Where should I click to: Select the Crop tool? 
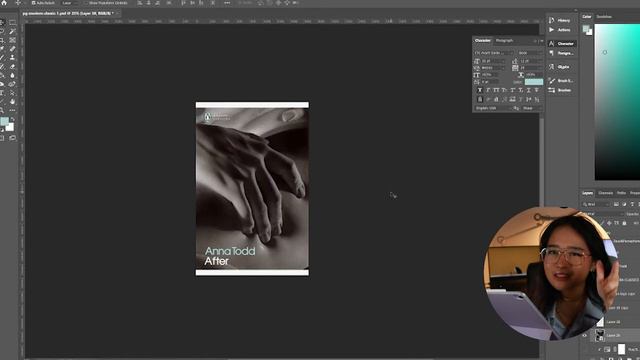click(x=2, y=40)
